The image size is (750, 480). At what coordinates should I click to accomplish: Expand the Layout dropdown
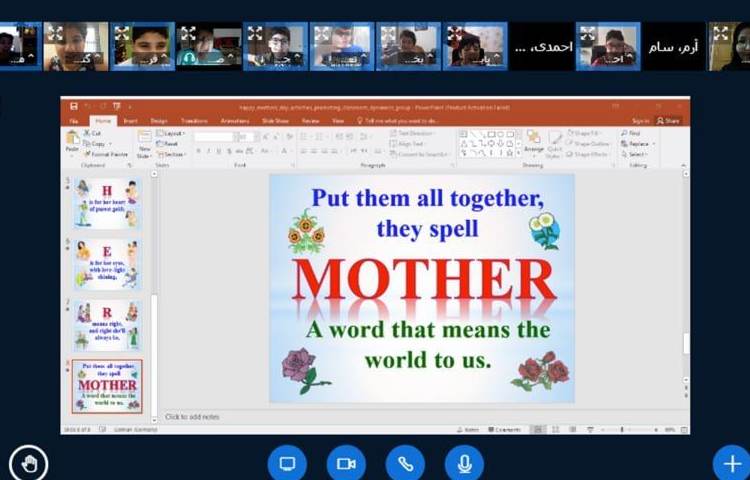(172, 132)
